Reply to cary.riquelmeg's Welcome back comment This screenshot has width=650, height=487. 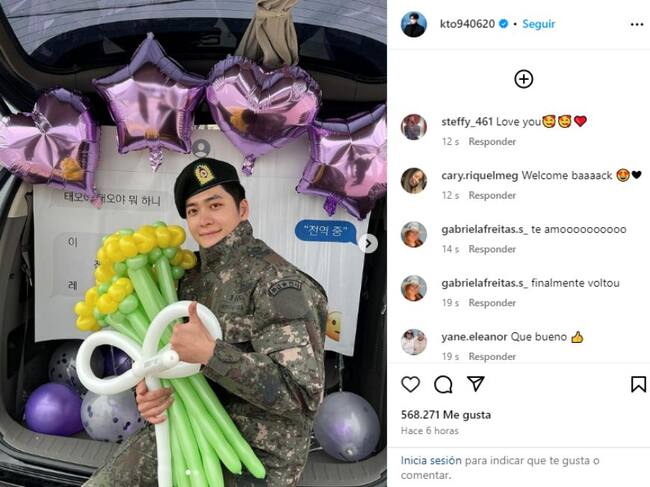(x=492, y=196)
